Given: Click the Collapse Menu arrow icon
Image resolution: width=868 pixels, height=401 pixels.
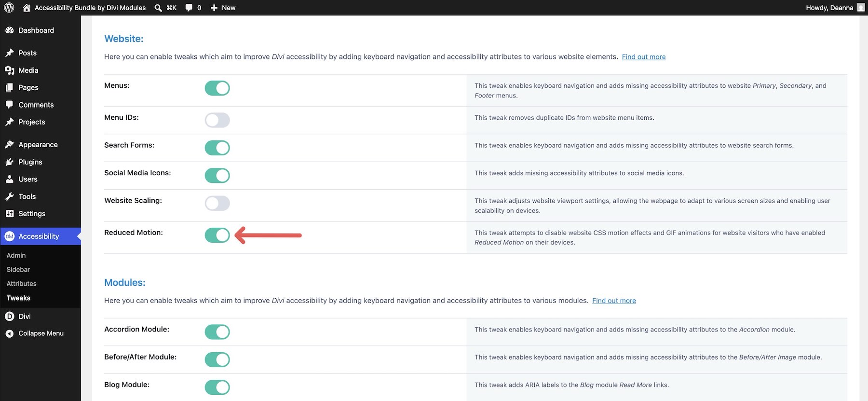Looking at the screenshot, I should [x=10, y=333].
